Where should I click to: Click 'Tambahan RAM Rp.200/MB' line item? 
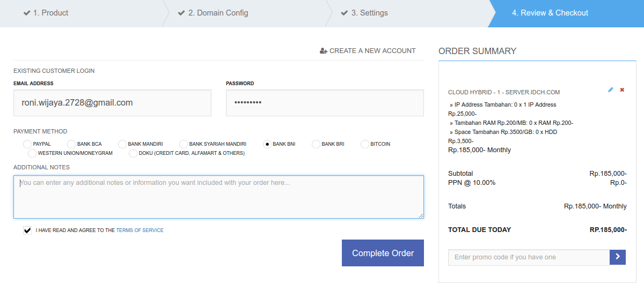tap(511, 123)
